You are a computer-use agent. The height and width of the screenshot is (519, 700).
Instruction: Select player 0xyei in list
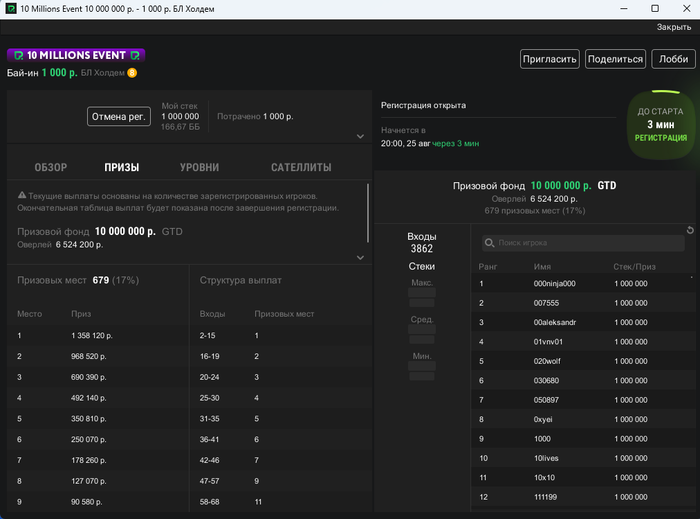[583, 419]
